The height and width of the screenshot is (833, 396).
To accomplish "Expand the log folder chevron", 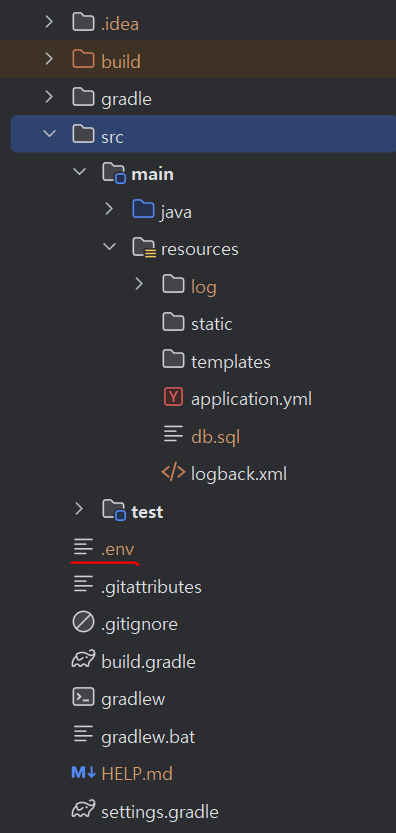I will [x=139, y=284].
